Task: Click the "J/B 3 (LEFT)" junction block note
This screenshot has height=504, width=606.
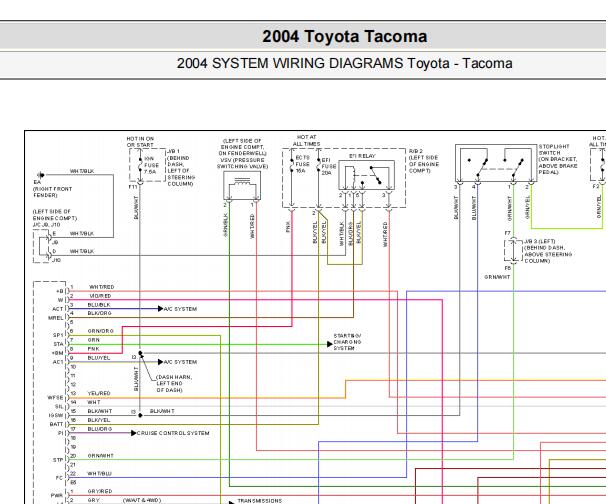Action: coord(548,251)
